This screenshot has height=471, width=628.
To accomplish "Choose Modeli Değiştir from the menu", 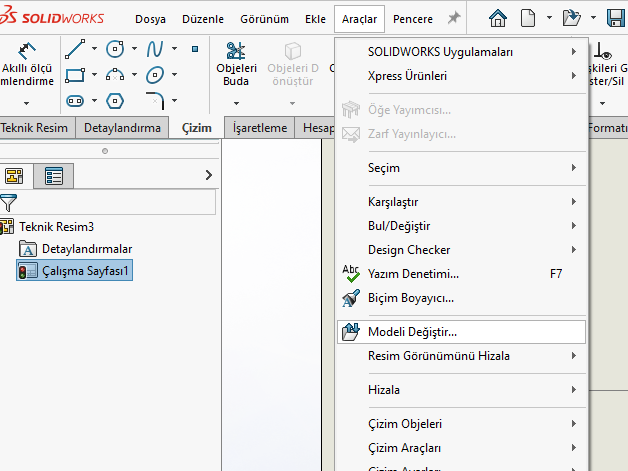I will pyautogui.click(x=412, y=332).
